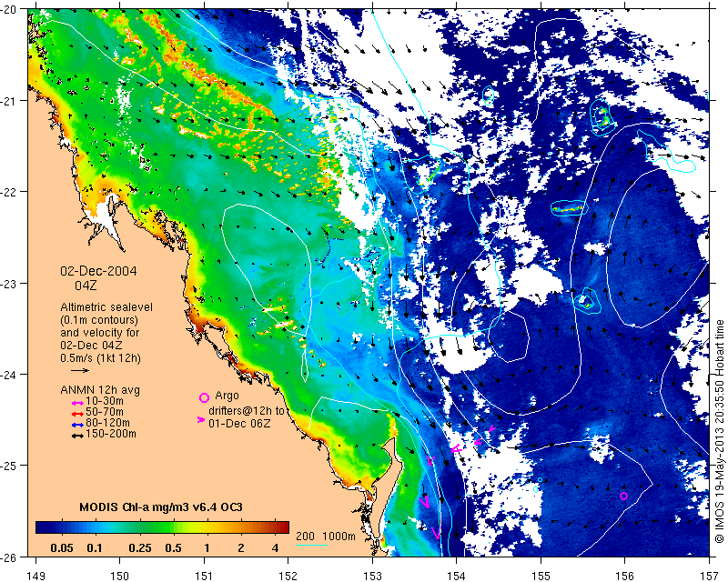
Task: Click the magenta drifter arrowhead legend symbol
Action: [200, 419]
